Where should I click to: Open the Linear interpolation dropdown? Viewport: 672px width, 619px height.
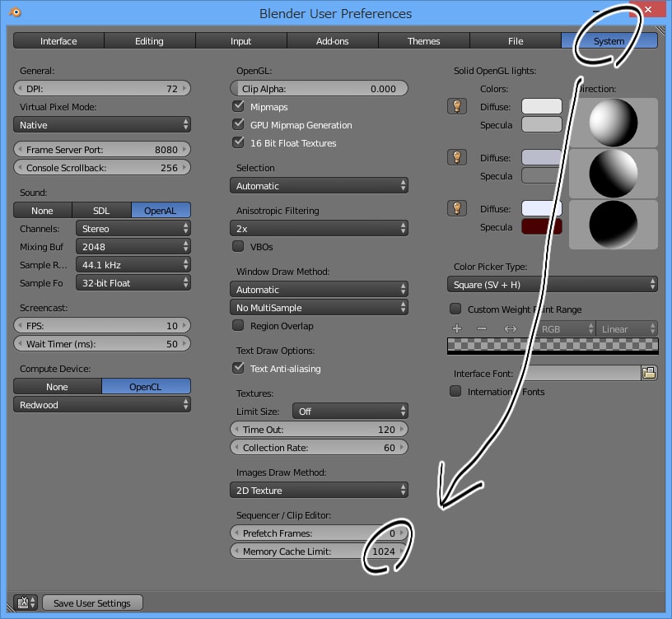pos(627,328)
